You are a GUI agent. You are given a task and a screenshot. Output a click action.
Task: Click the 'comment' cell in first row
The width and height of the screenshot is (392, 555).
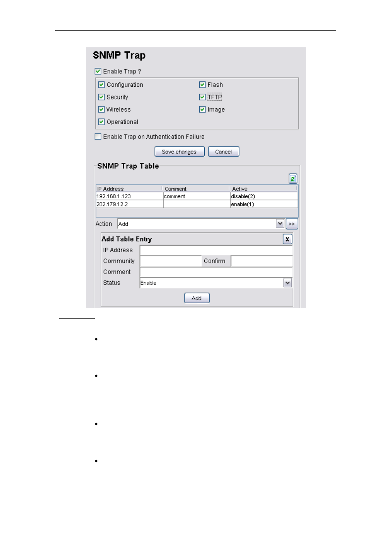coord(196,196)
